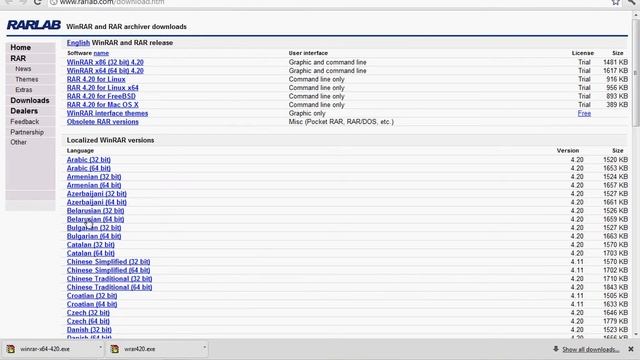Open RAR 4.20 for Linux x64 link
The image size is (640, 360).
tap(102, 88)
